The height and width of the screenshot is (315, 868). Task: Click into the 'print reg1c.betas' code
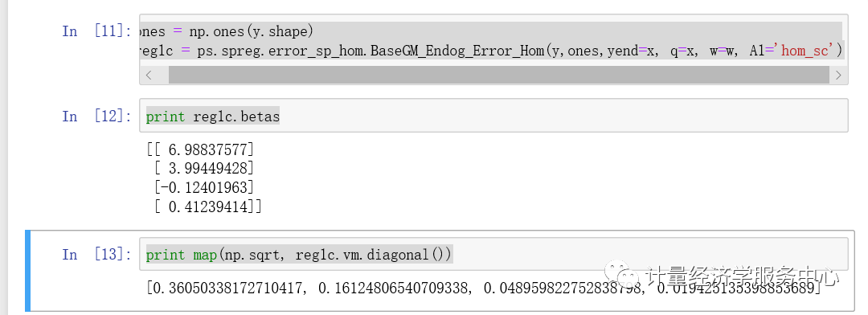pyautogui.click(x=213, y=117)
